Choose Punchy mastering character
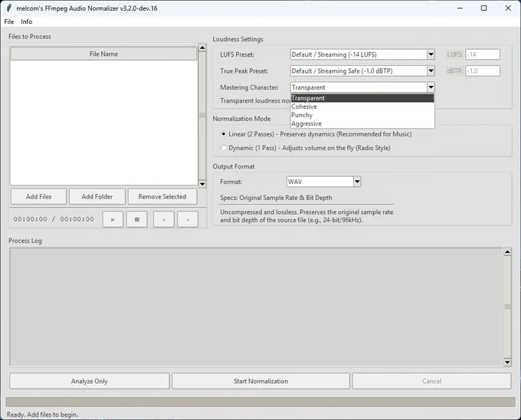The height and width of the screenshot is (420, 521). pos(362,115)
